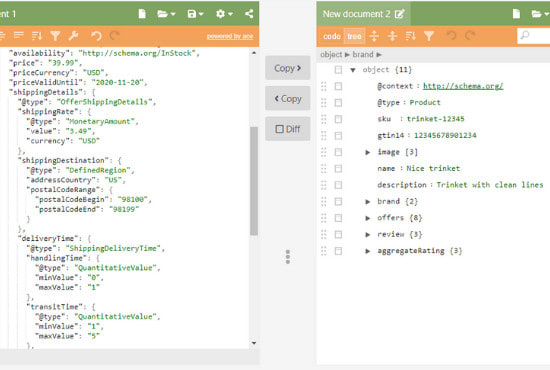Check the sku row checkbox
Viewport: 550px width, 370px height.
point(338,119)
